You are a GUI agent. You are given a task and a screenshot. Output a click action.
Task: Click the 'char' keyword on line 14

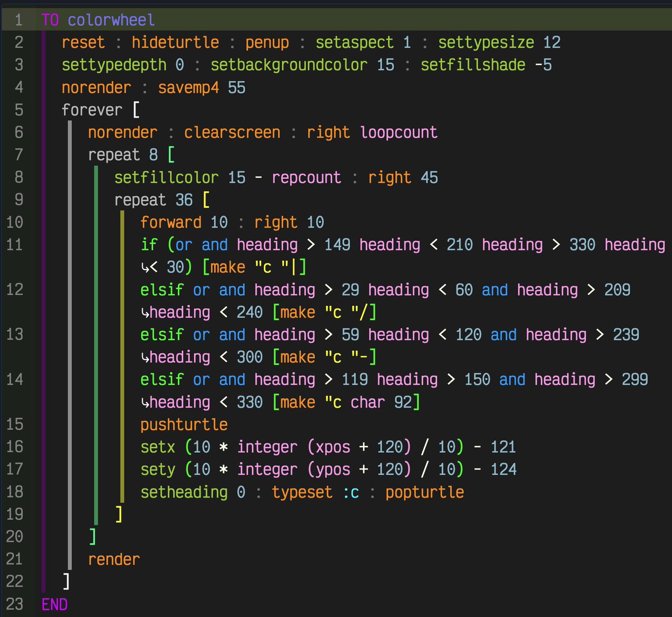point(368,402)
